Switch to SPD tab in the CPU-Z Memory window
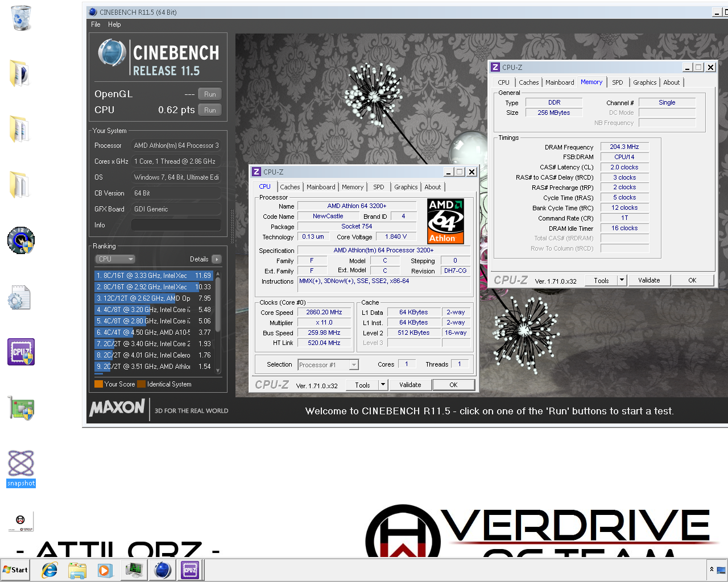728x582 pixels. click(x=618, y=82)
